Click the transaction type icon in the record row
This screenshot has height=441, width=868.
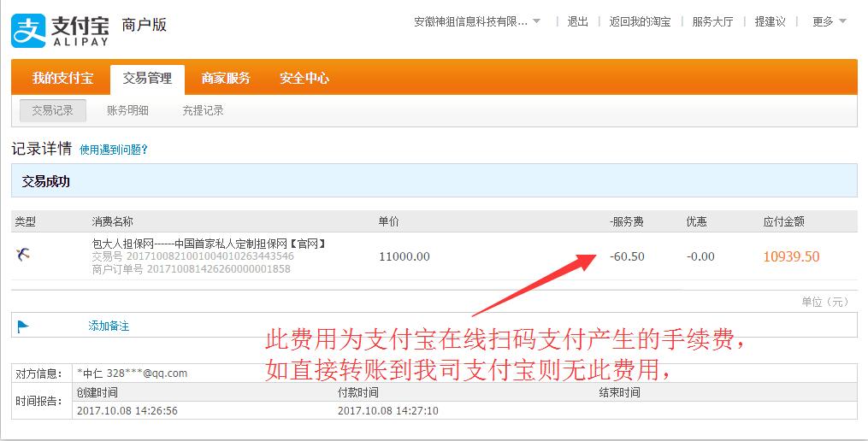(23, 254)
